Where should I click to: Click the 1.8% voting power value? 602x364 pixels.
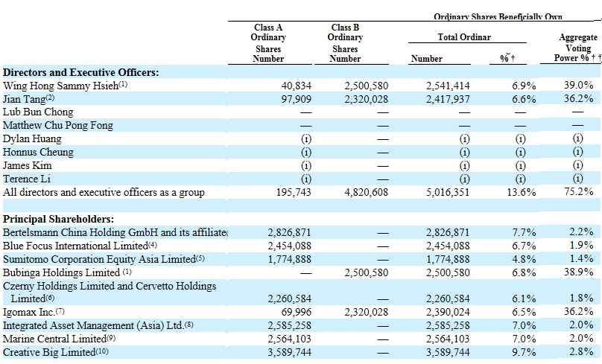581,298
